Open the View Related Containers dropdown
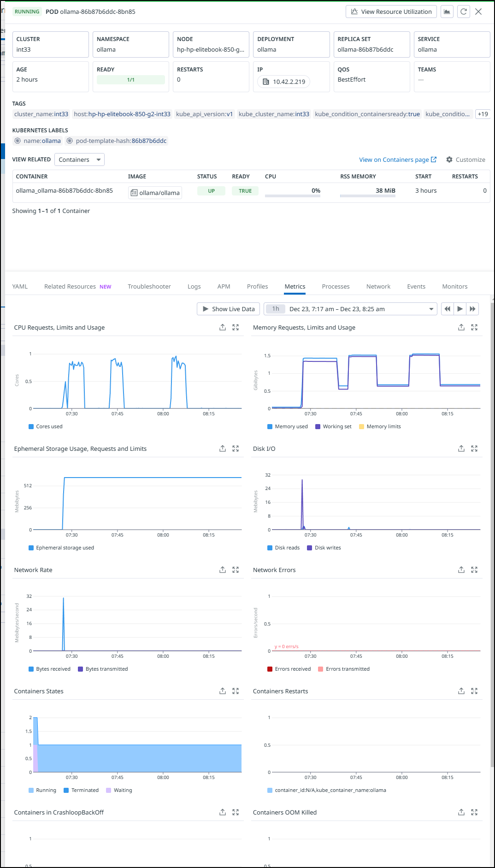This screenshot has height=868, width=495. click(79, 159)
